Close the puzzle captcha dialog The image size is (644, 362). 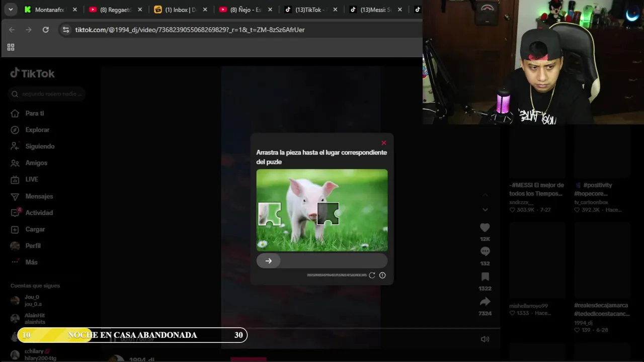point(384,143)
